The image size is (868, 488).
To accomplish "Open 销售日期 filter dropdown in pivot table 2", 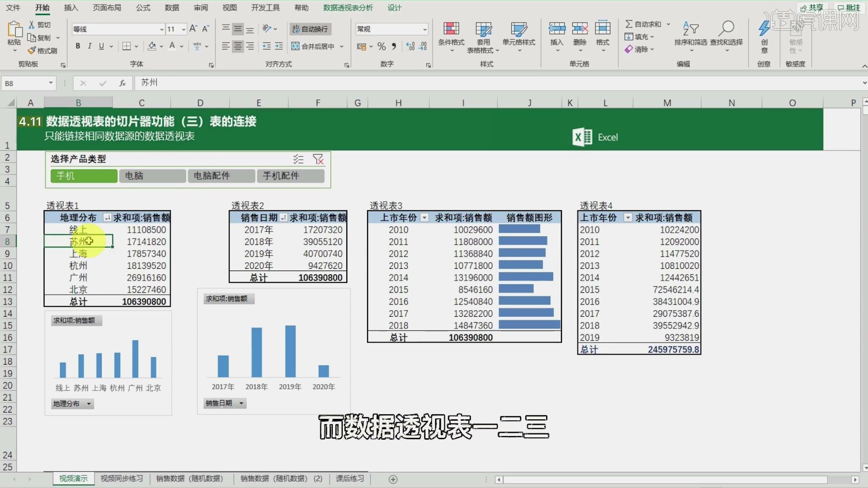I will click(x=283, y=218).
